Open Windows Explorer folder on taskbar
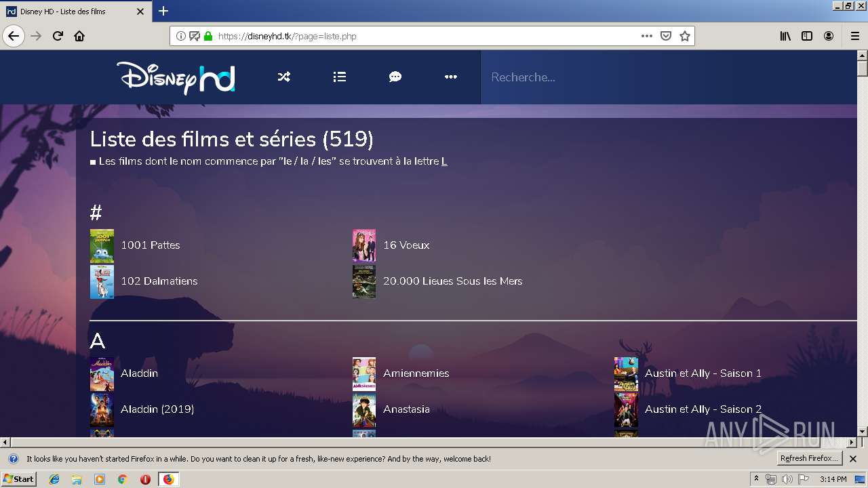868x488 pixels. [x=77, y=479]
